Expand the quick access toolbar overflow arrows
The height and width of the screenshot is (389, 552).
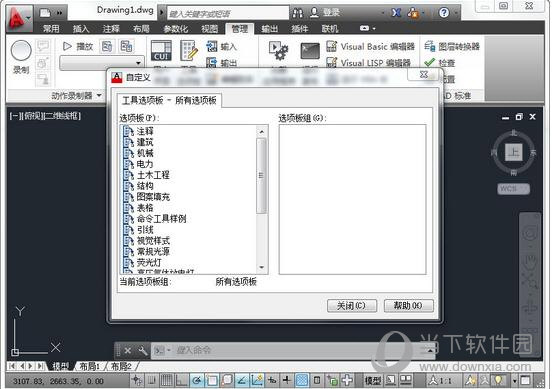59,13
